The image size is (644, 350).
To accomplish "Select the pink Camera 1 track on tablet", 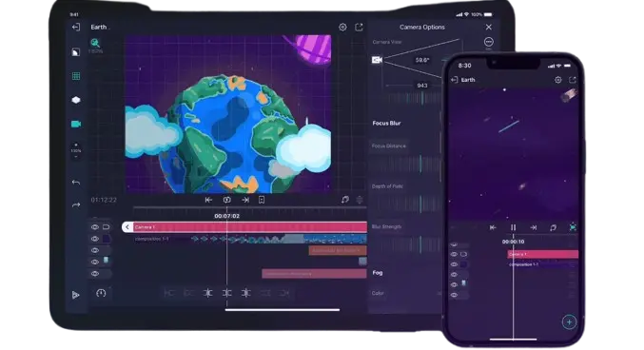I will coord(250,227).
